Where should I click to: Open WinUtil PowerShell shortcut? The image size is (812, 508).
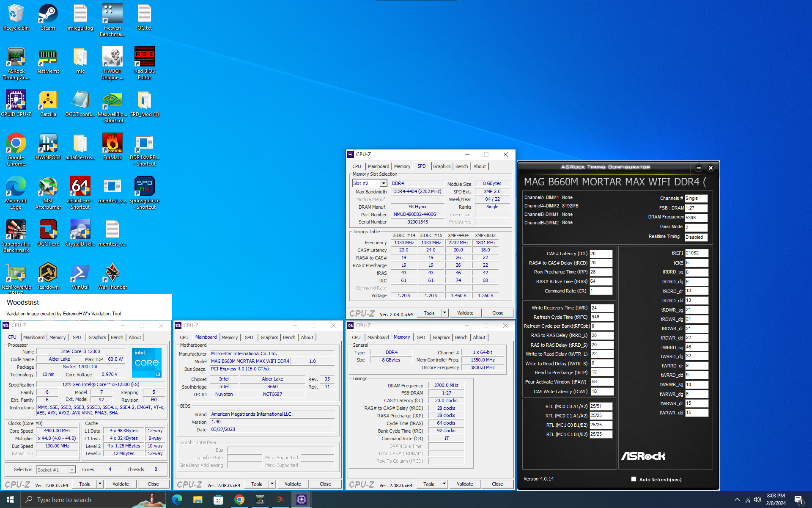[80, 276]
